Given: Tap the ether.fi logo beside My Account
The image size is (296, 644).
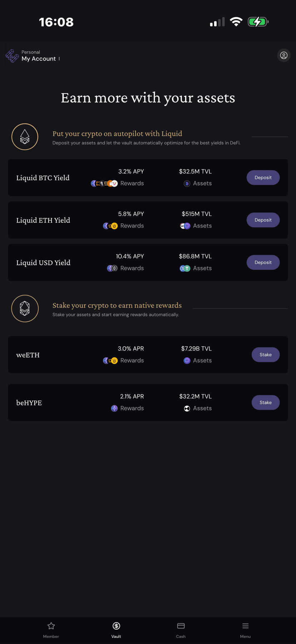Looking at the screenshot, I should pos(12,56).
